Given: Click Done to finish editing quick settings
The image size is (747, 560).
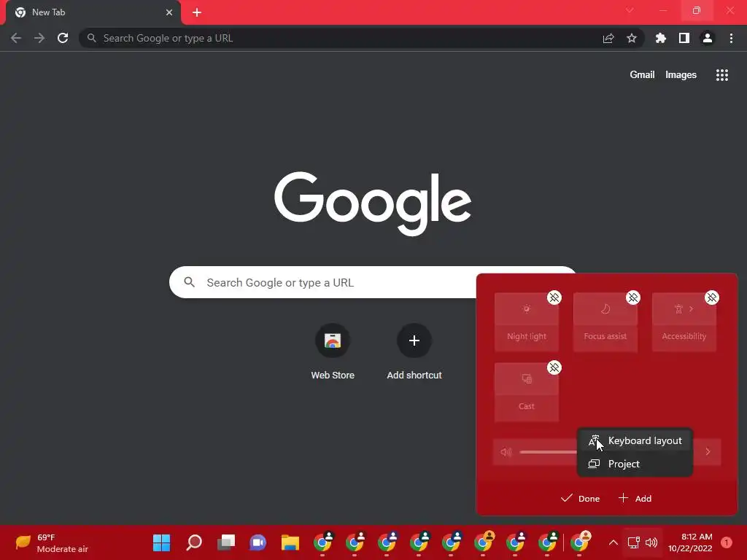Looking at the screenshot, I should click(x=580, y=499).
